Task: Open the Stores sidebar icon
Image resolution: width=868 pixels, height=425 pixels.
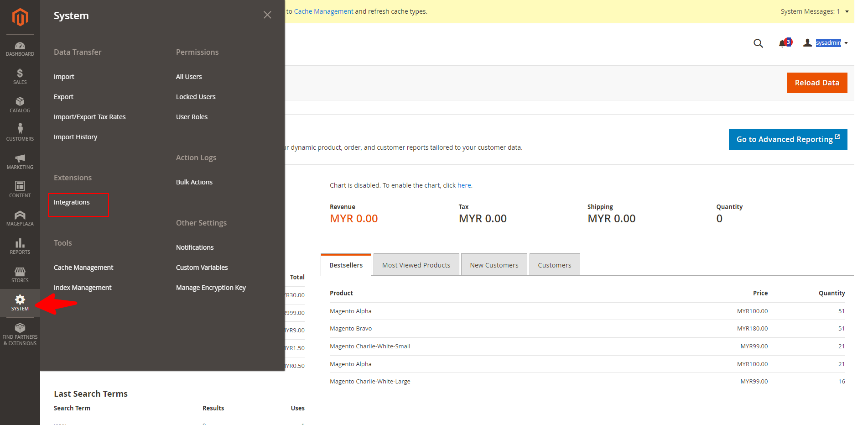Action: pos(20,275)
